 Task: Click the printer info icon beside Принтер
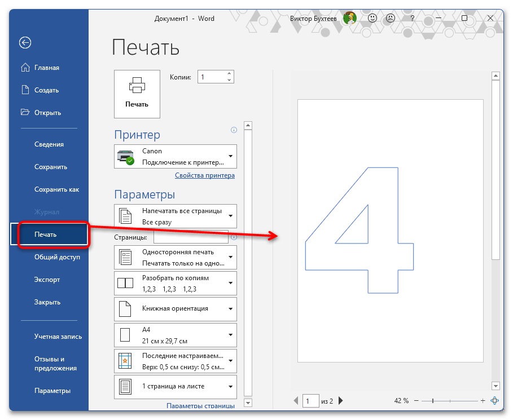(x=234, y=130)
